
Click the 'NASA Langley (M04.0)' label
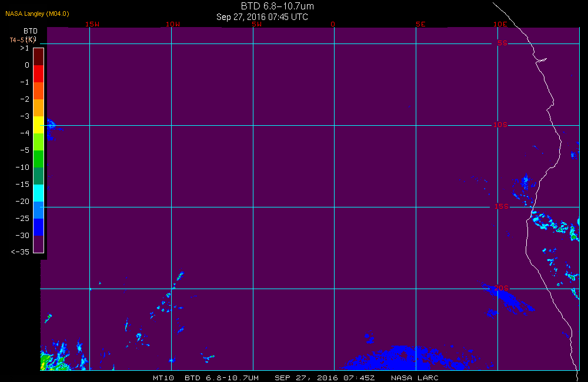(x=37, y=14)
